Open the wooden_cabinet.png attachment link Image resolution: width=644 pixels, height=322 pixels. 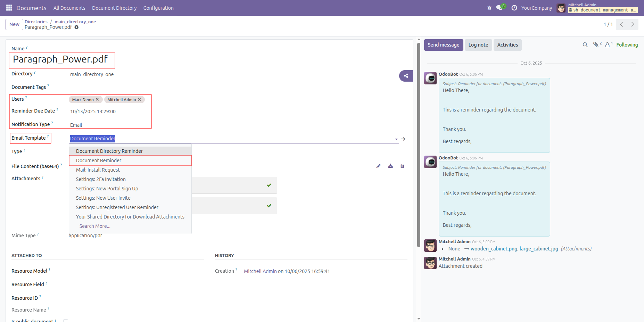[x=494, y=249]
